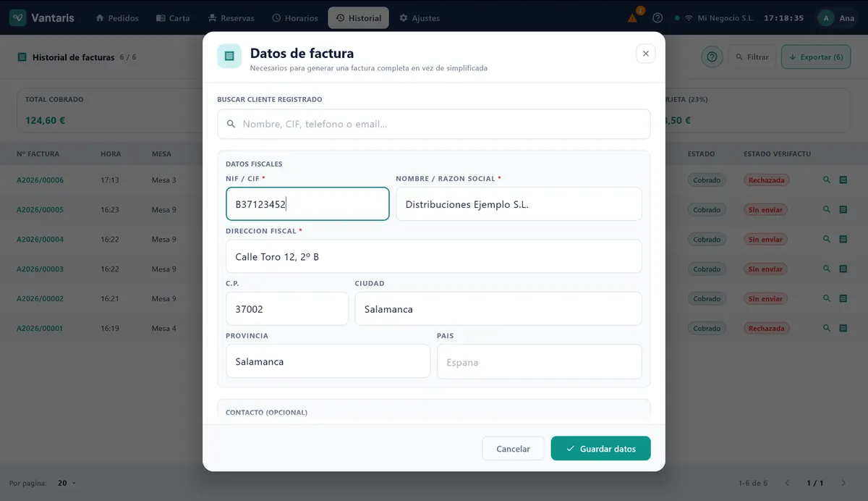The image size is (868, 501).
Task: Open the help question mark icon in top bar
Action: tap(658, 18)
